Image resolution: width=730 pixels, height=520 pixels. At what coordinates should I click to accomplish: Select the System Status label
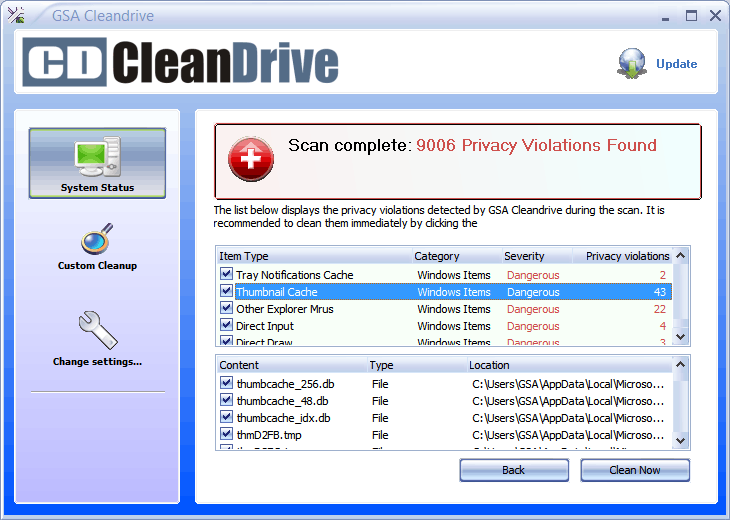tap(97, 188)
